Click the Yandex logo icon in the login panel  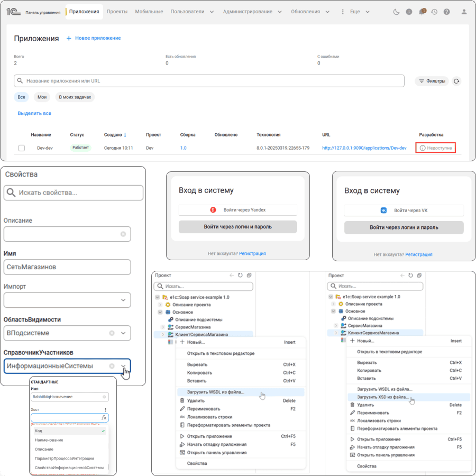coord(213,210)
